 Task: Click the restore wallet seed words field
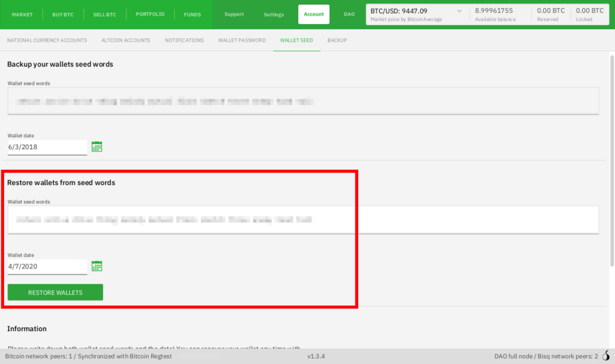coord(303,220)
